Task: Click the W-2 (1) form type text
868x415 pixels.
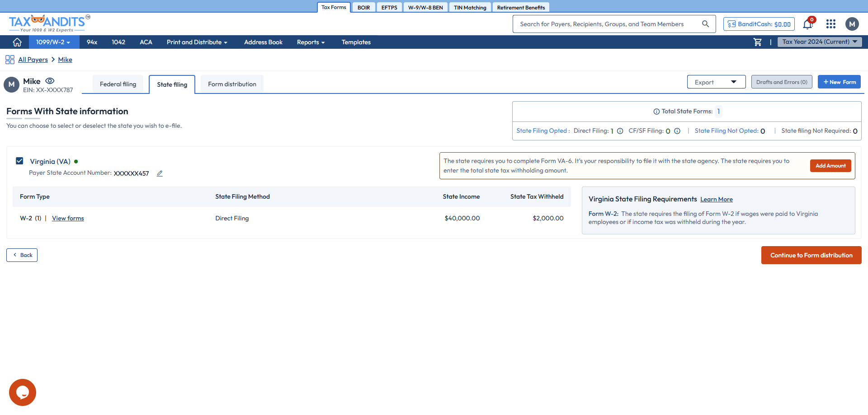Action: tap(31, 218)
